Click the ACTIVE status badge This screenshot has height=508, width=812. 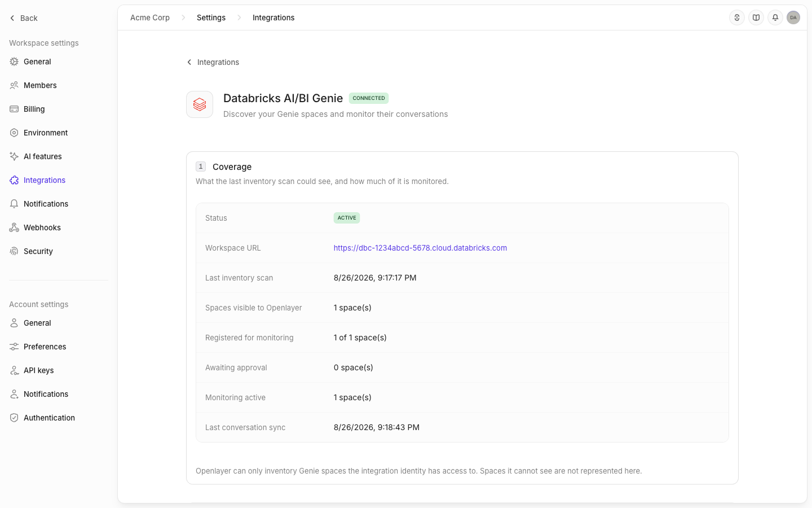[347, 218]
